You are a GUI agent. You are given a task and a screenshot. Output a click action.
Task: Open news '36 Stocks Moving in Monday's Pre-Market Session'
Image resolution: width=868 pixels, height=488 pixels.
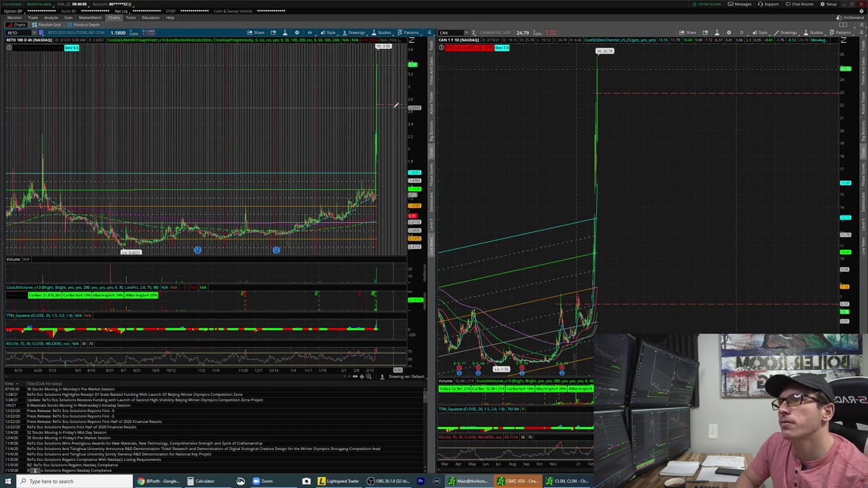click(71, 389)
